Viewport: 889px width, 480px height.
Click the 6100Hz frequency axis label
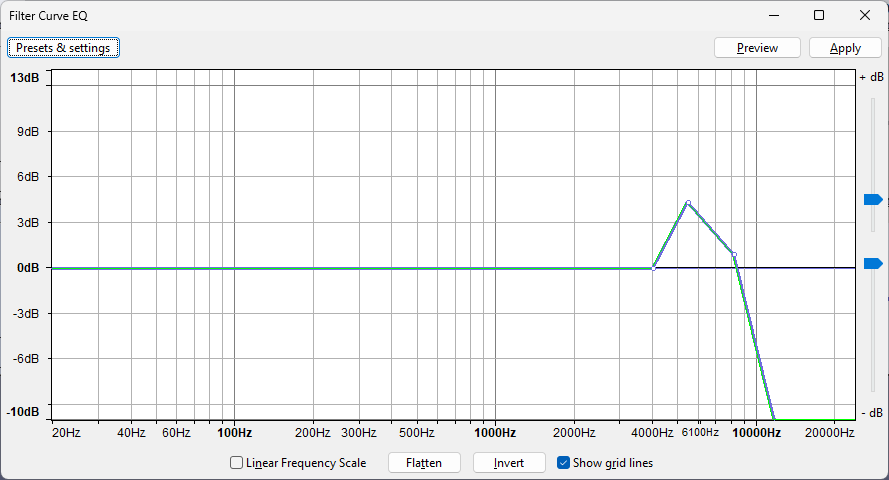point(700,432)
